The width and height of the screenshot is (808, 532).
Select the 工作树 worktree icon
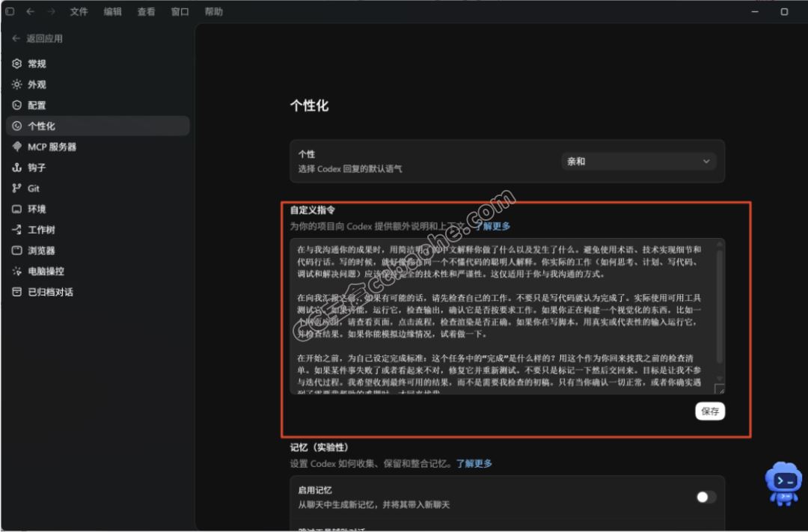click(x=17, y=230)
